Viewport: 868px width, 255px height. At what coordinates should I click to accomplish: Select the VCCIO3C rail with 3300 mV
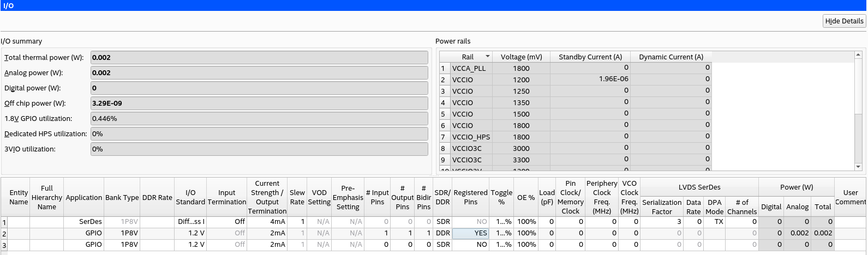pyautogui.click(x=576, y=160)
